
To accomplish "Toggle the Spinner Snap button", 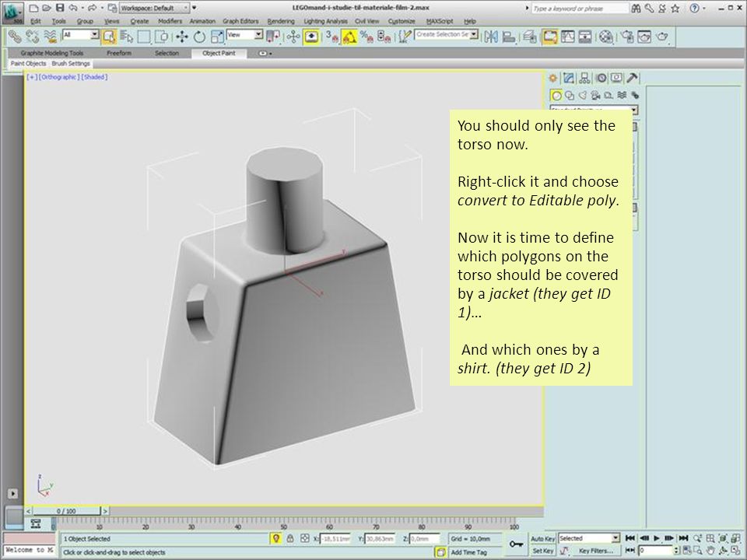I will pyautogui.click(x=384, y=37).
